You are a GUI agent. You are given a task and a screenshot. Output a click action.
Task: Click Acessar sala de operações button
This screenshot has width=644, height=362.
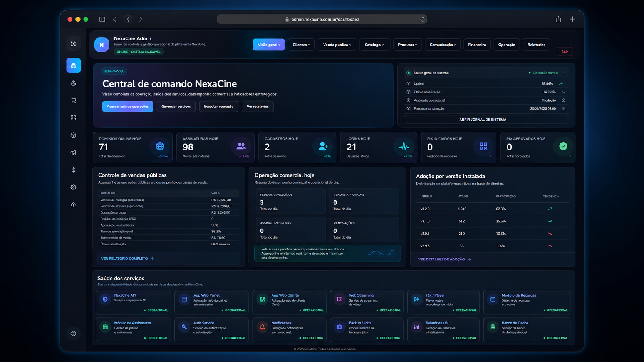coord(127,106)
